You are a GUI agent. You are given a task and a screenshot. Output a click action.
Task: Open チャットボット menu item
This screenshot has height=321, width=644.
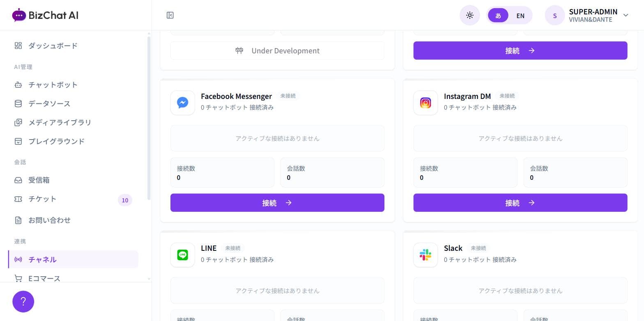click(73, 85)
